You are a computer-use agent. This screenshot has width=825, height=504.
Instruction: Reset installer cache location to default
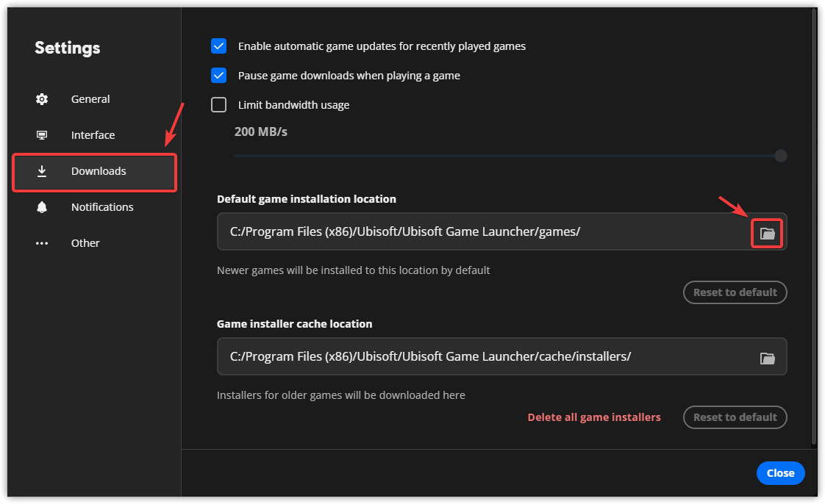click(735, 417)
